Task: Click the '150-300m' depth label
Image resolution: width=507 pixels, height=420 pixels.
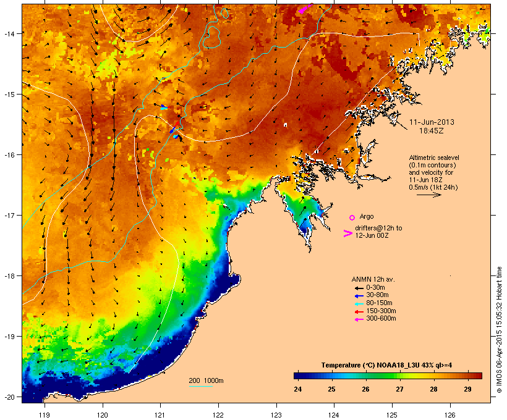Action: (x=381, y=311)
